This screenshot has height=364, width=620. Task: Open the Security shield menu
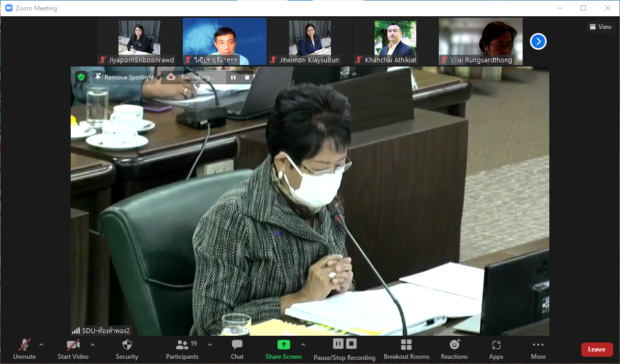(x=127, y=350)
